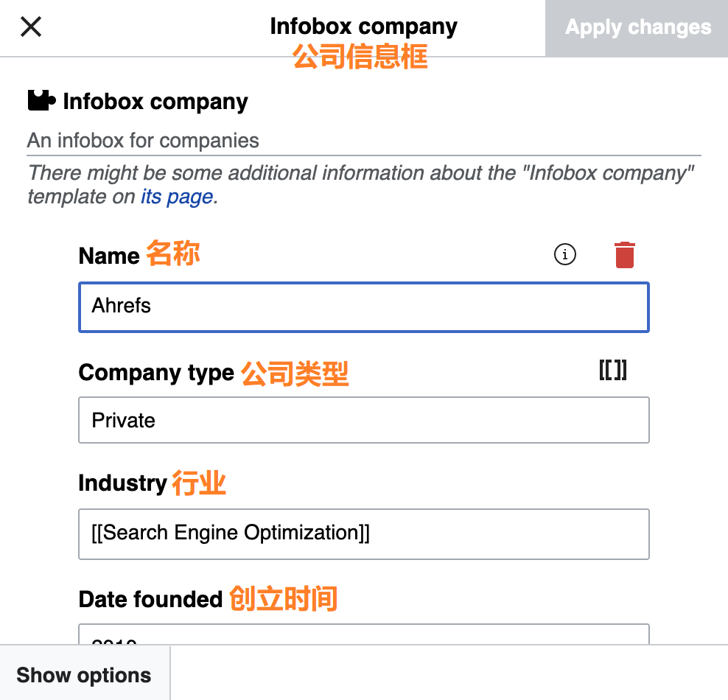Show info for the Name parameter
This screenshot has width=728, height=700.
click(564, 255)
